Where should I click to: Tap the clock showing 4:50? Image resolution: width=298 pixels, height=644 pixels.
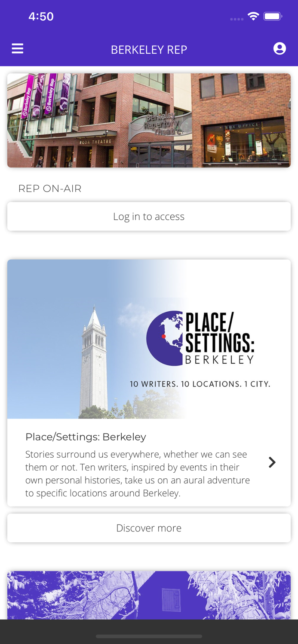point(41,16)
